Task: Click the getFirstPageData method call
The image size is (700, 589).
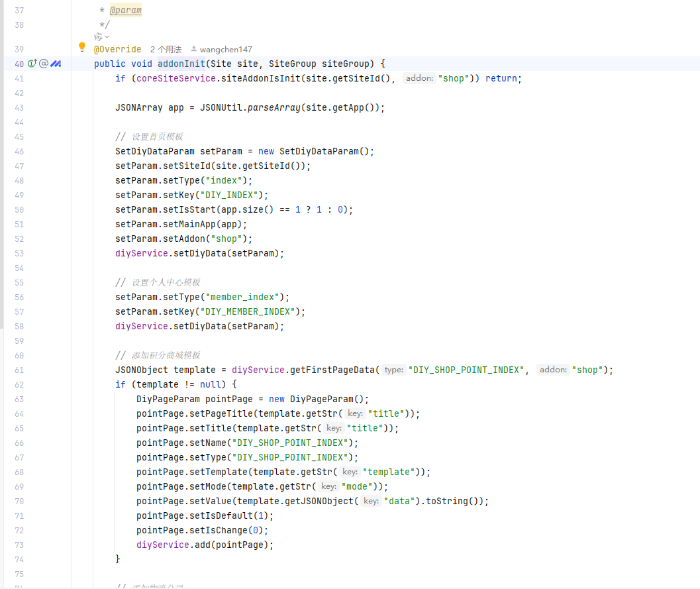Action: pyautogui.click(x=333, y=370)
